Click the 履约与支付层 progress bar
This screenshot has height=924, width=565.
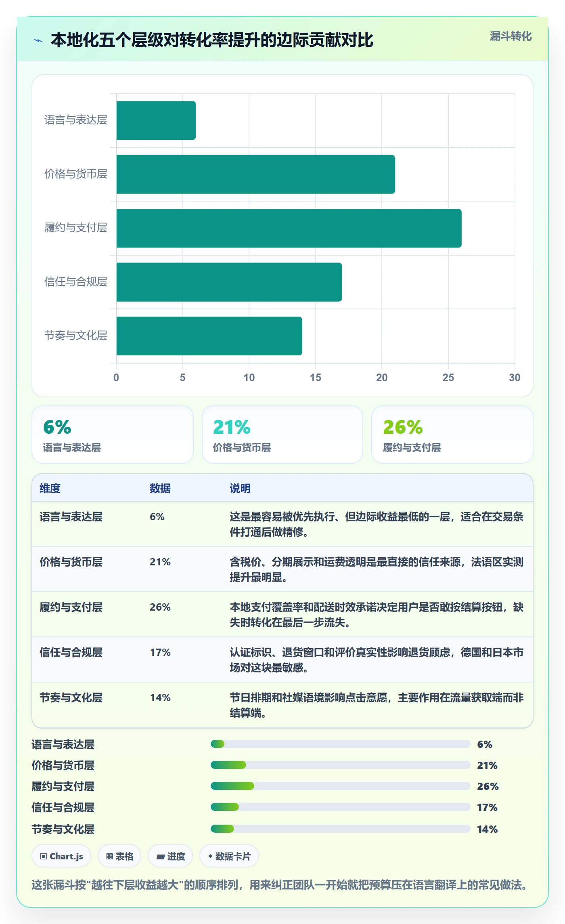[x=341, y=786]
